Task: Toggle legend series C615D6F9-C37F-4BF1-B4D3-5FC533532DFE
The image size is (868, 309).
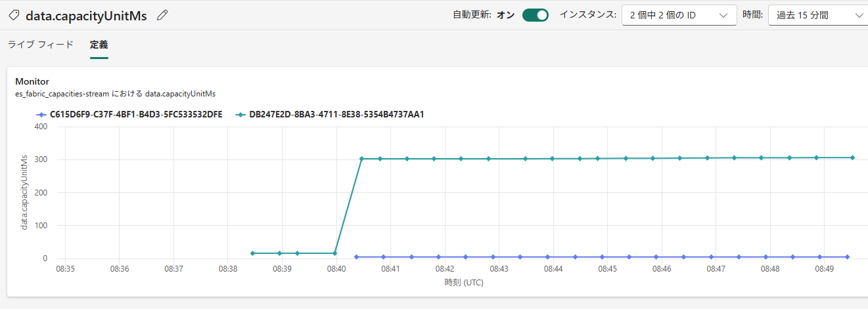Action: tap(129, 114)
